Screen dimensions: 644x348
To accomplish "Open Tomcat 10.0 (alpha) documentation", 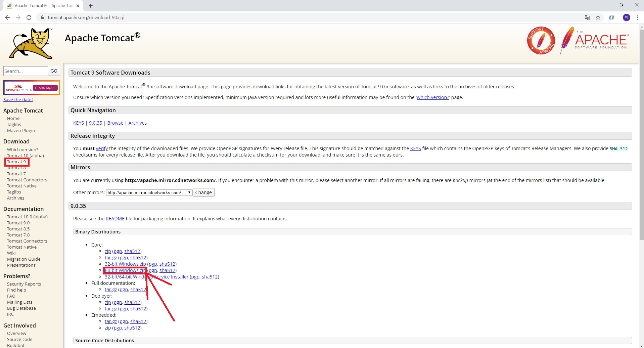I will coord(27,217).
